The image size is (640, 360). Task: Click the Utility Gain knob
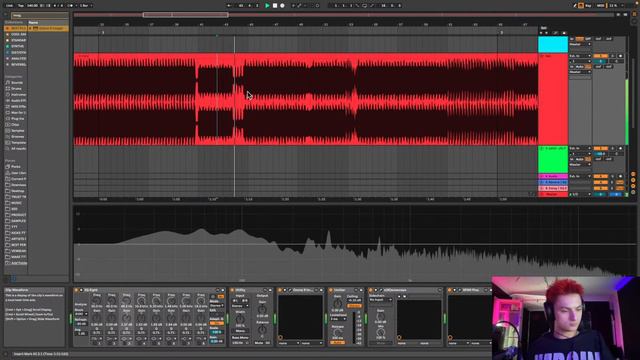[262, 310]
